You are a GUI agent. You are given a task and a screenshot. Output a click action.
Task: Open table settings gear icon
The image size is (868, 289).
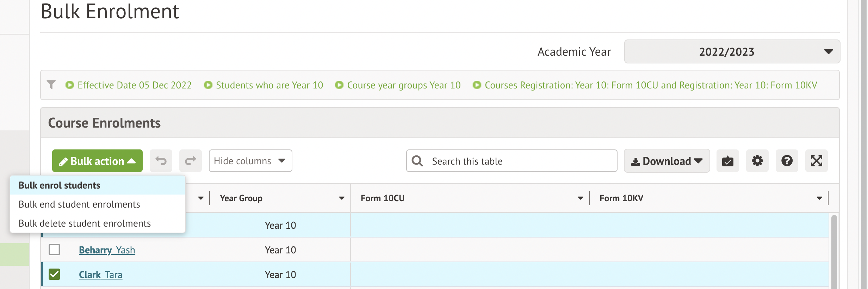click(x=757, y=161)
